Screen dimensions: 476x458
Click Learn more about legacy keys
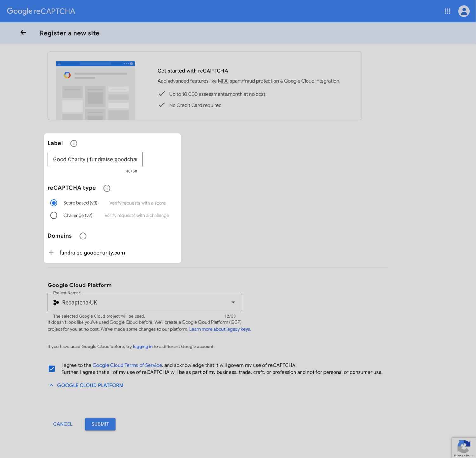(220, 329)
